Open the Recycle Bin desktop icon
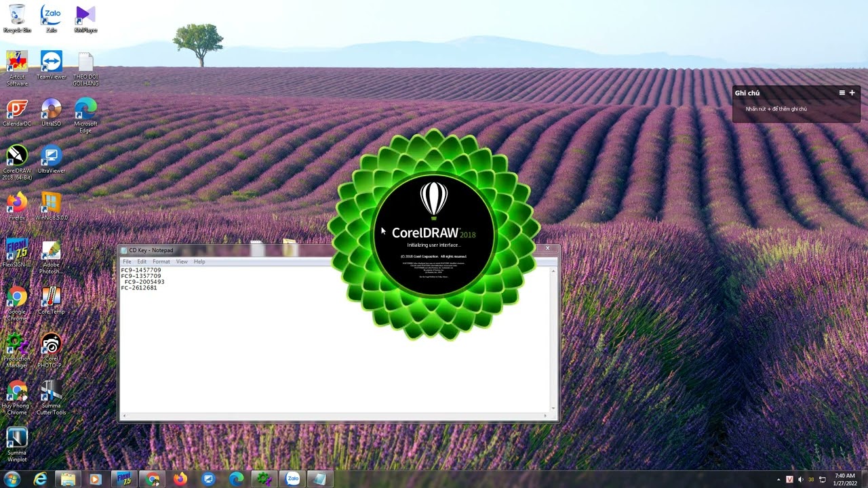Viewport: 868px width, 488px height. click(17, 18)
